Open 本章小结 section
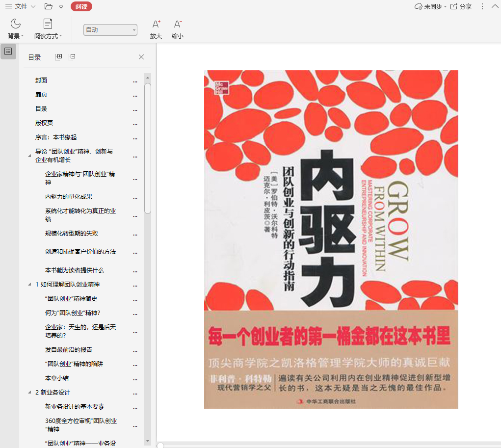The image size is (501, 448). (x=57, y=378)
